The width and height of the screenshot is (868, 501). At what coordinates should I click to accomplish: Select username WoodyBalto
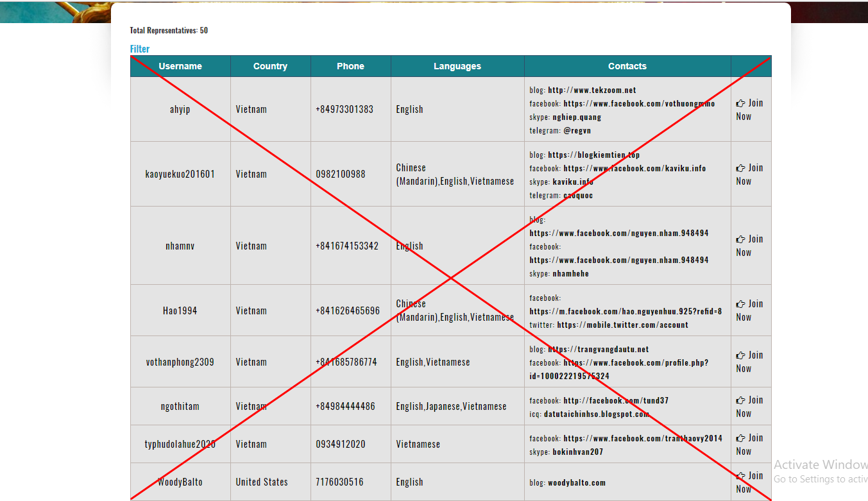click(180, 482)
